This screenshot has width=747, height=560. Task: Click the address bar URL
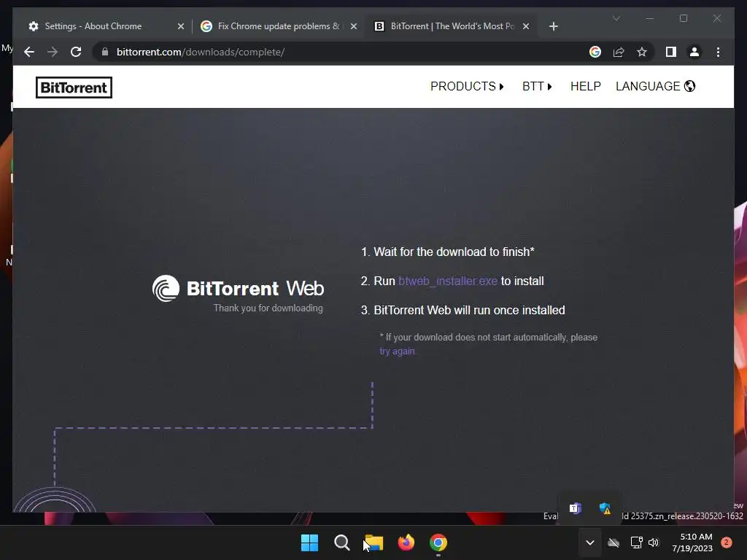pos(201,52)
